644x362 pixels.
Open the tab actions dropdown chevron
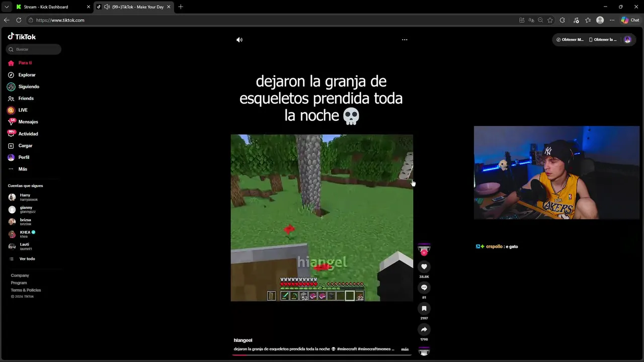click(7, 7)
